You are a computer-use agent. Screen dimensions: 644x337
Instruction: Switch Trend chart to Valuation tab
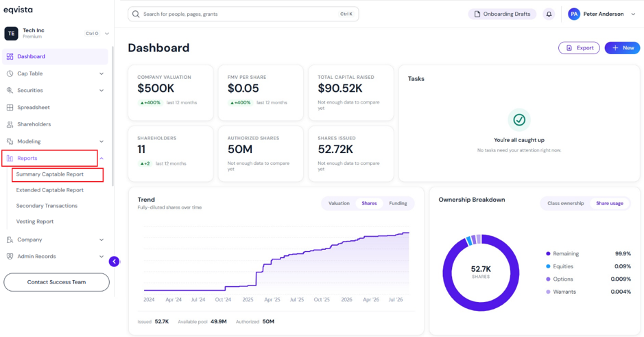pos(339,203)
